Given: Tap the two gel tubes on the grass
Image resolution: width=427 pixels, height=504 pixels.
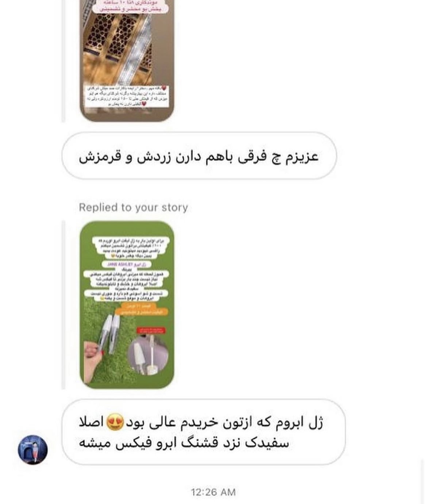Looking at the screenshot, I should coord(109,334).
